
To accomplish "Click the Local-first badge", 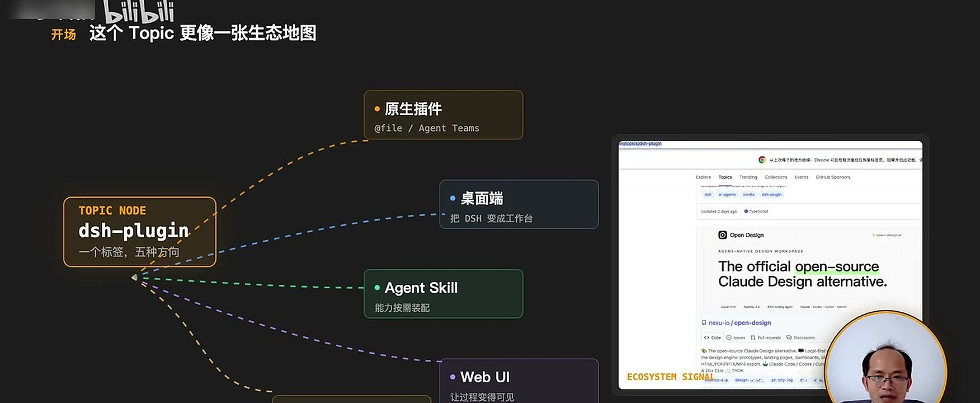I will click(x=728, y=307).
